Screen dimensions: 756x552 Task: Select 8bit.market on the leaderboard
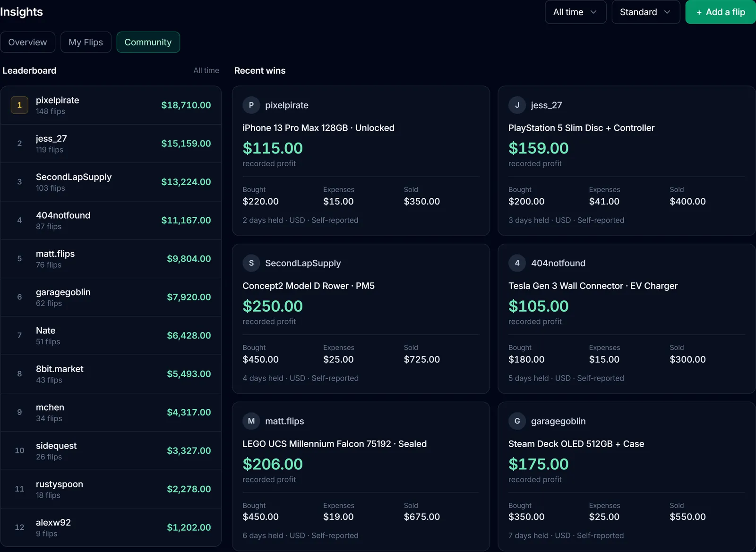(x=111, y=374)
